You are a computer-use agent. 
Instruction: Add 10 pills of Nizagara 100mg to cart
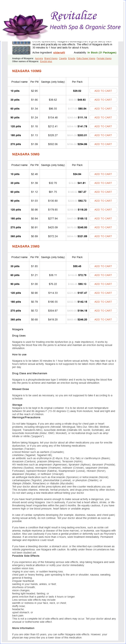click(103, 91)
